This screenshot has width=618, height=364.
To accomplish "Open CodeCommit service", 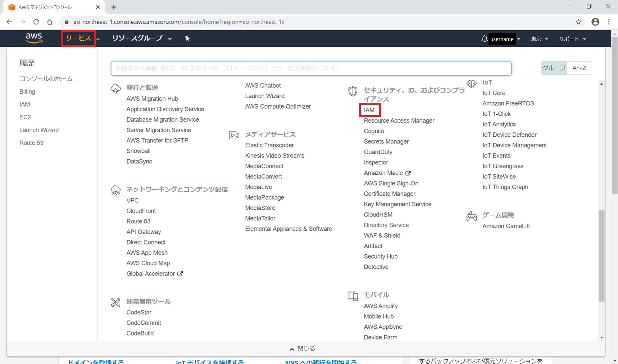I will pyautogui.click(x=144, y=323).
